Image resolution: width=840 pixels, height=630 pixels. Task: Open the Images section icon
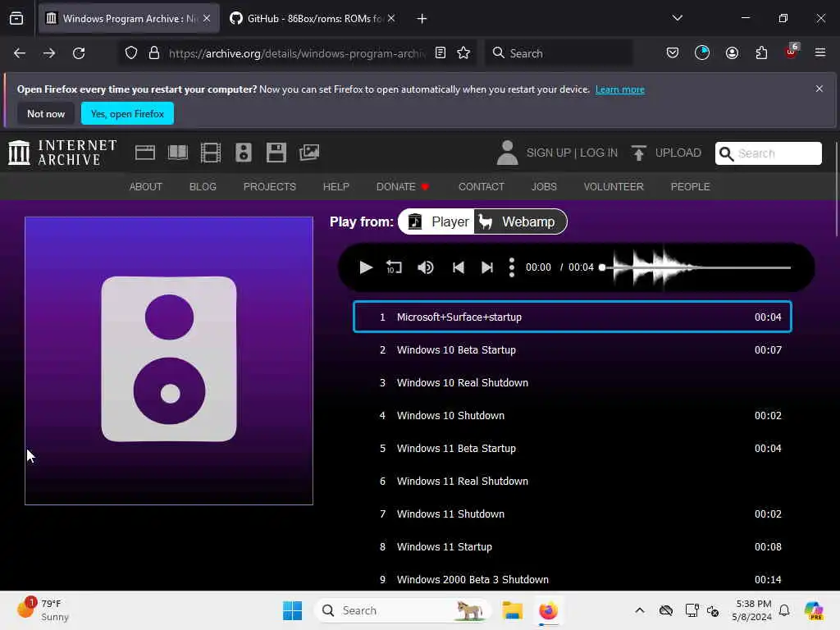pyautogui.click(x=309, y=153)
